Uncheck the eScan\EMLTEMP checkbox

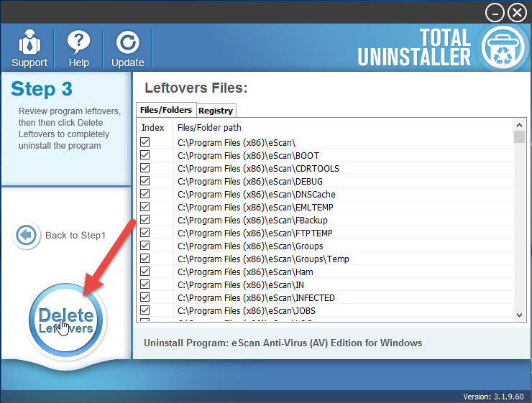[145, 206]
